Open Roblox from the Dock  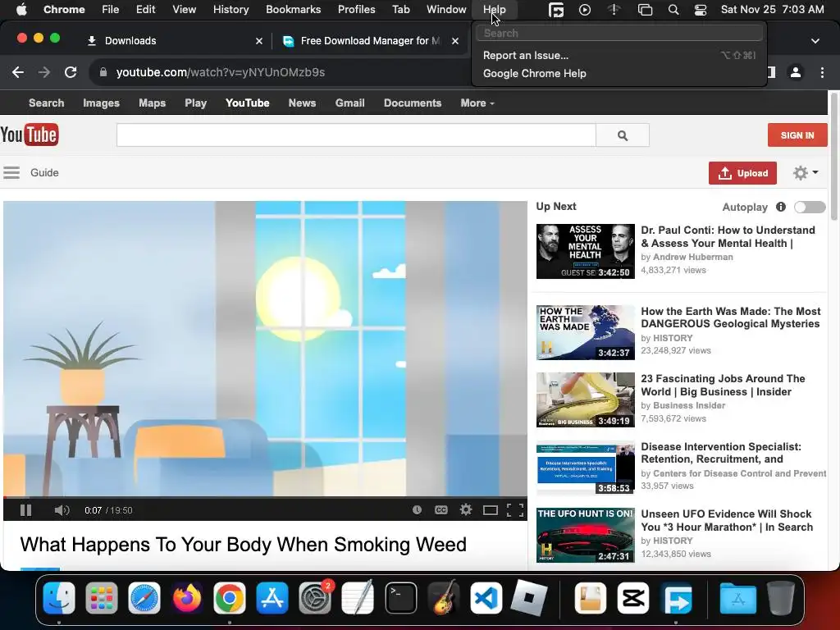point(529,598)
